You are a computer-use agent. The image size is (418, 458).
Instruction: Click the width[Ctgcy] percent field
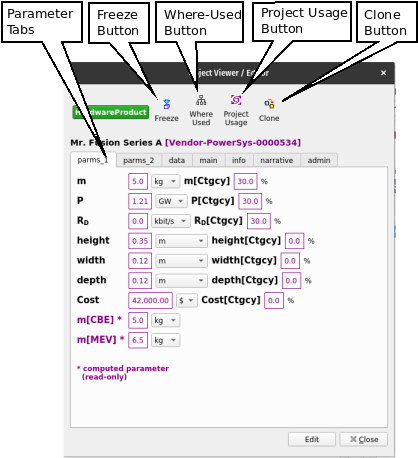(290, 261)
